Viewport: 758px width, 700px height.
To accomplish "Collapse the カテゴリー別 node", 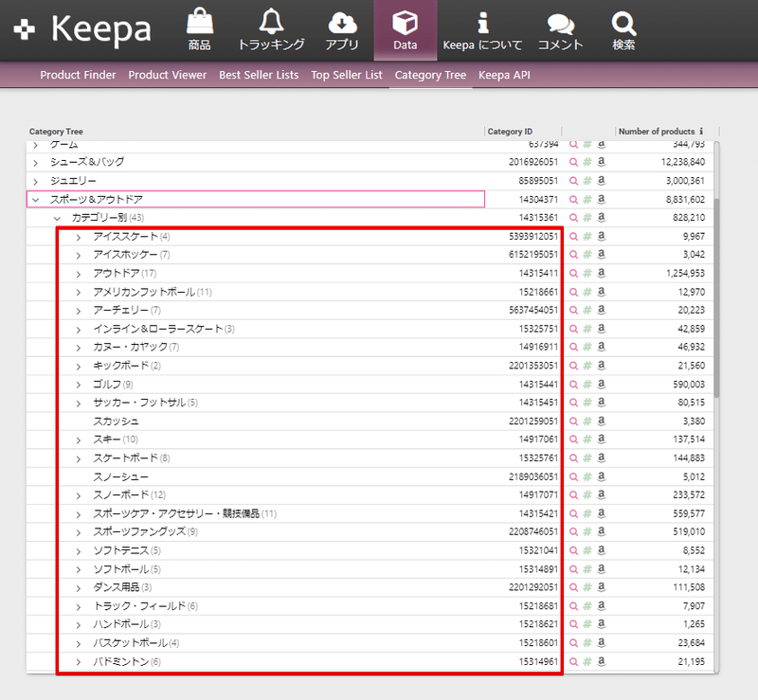I will [57, 218].
